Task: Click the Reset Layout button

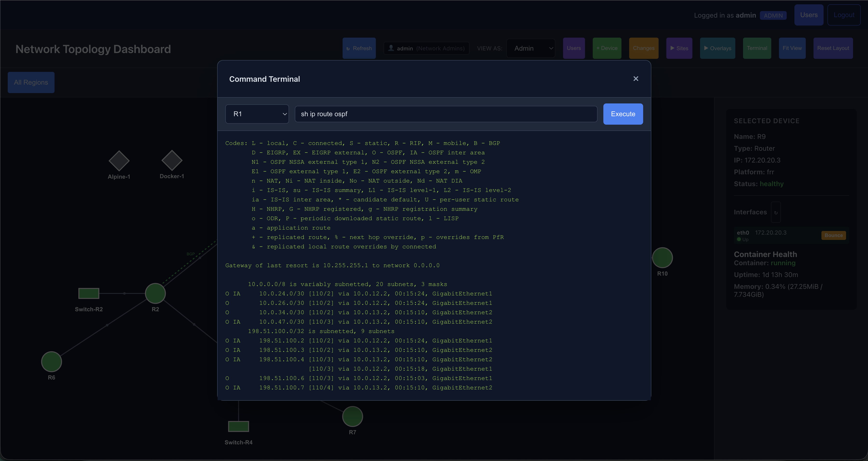Action: (x=833, y=48)
